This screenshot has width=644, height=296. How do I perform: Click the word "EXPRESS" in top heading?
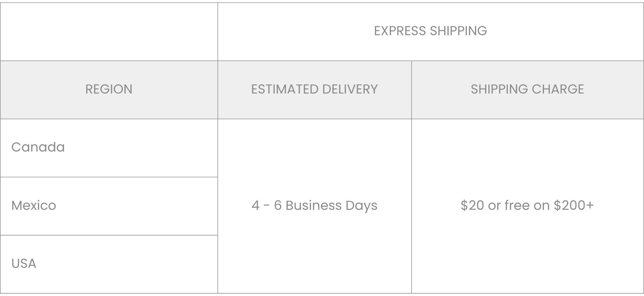click(400, 31)
